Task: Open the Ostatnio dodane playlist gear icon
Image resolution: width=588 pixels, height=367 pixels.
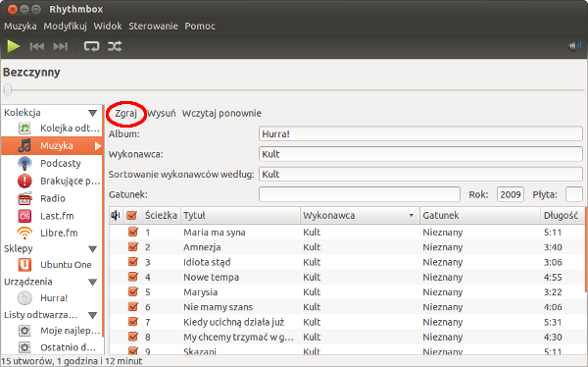Action: coord(24,347)
